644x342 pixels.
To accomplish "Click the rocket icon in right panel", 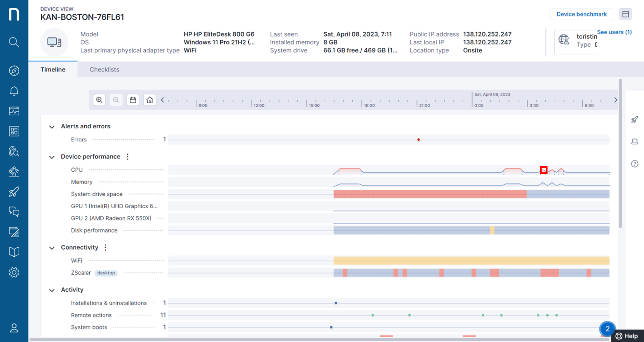I will point(634,120).
